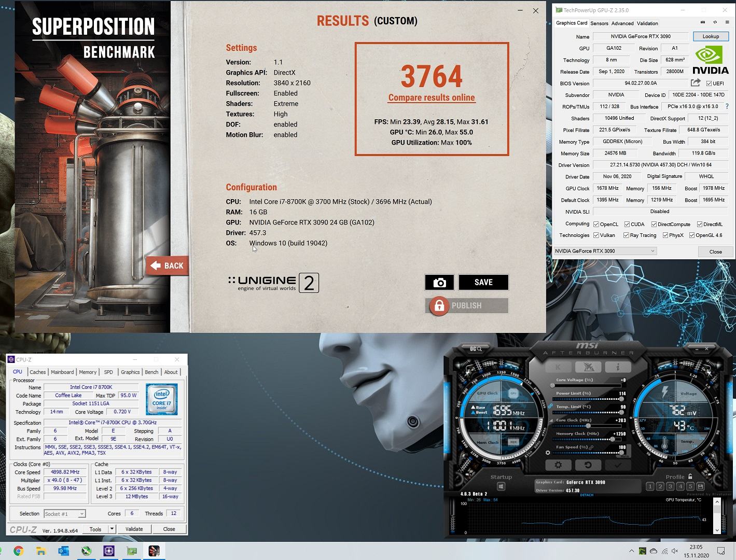736x560 pixels.
Task: Adjust the Power Limit slider handle
Action: 621,399
